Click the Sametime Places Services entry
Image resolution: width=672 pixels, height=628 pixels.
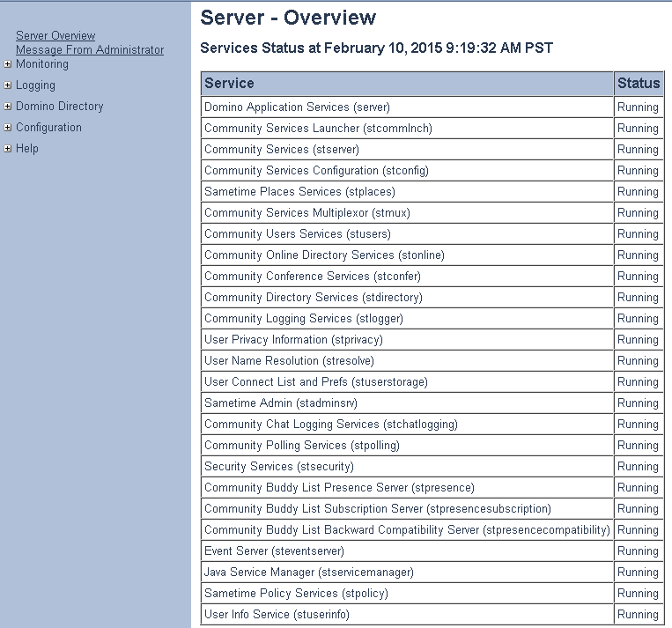tap(299, 192)
